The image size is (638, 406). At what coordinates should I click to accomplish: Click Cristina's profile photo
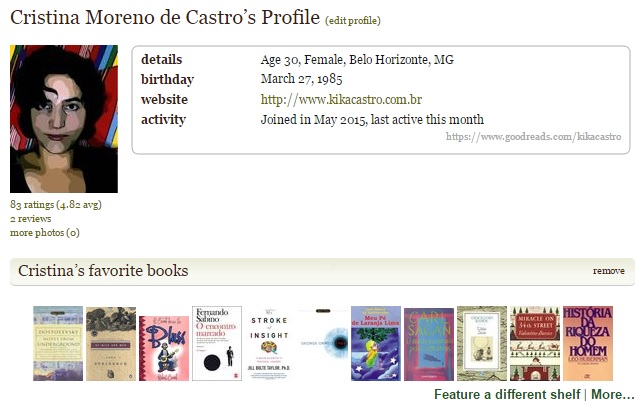pyautogui.click(x=64, y=119)
